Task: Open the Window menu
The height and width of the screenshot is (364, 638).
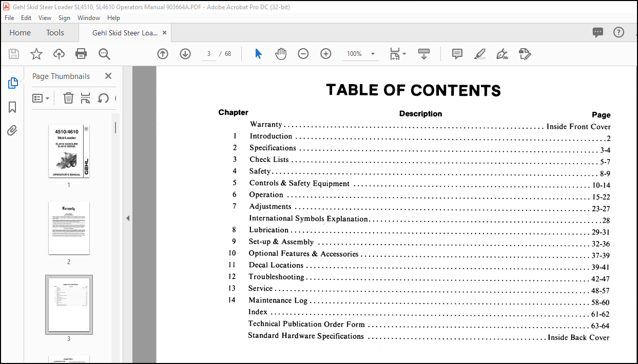Action: [x=89, y=17]
